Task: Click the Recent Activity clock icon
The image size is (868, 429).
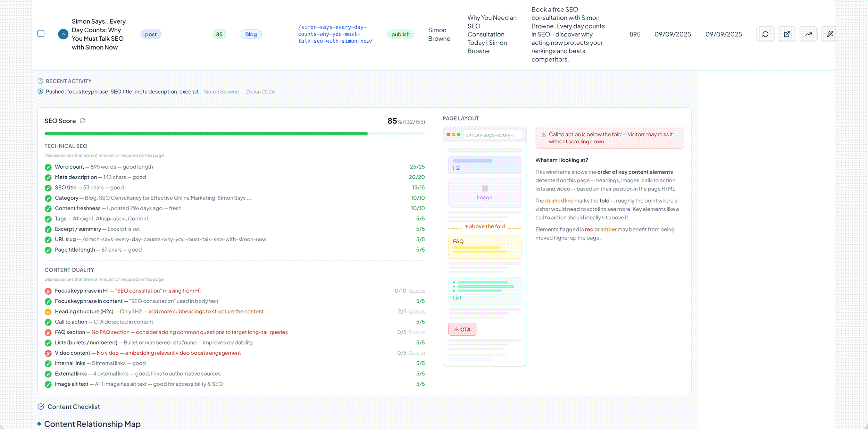Action: [x=40, y=81]
